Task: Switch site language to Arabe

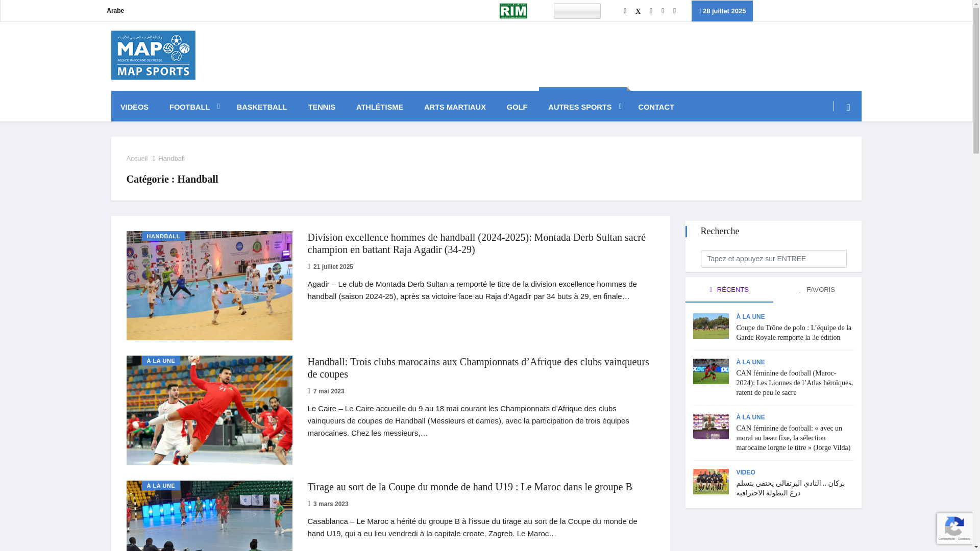Action: [x=115, y=11]
